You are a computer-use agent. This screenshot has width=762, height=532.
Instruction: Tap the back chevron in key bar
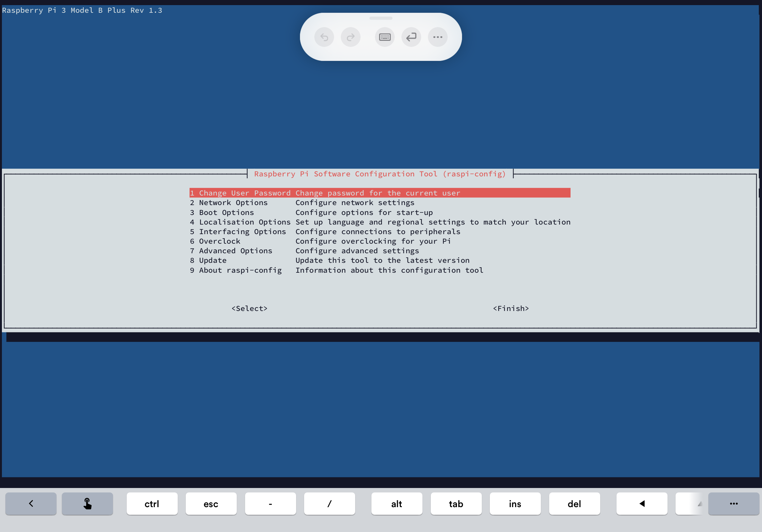(x=31, y=504)
